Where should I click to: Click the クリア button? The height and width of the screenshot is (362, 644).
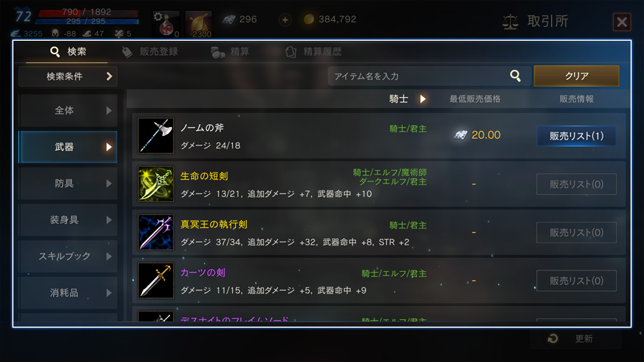click(x=576, y=76)
